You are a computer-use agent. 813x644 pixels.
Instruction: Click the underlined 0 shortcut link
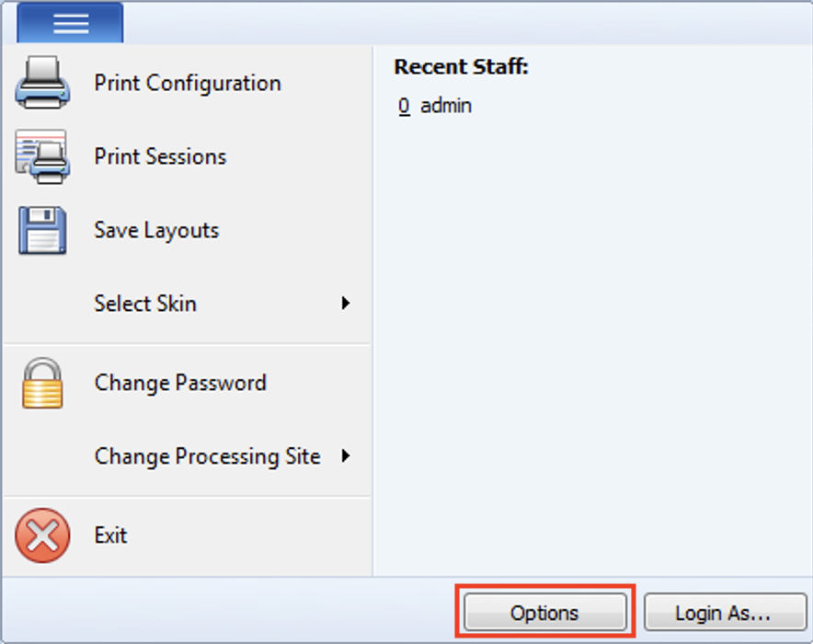(x=403, y=105)
